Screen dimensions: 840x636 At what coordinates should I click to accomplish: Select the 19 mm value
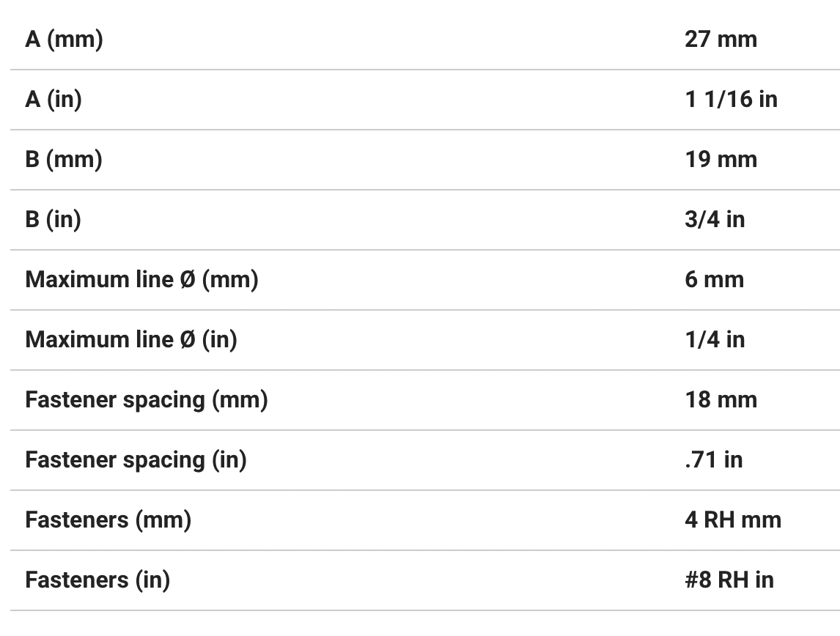(721, 159)
